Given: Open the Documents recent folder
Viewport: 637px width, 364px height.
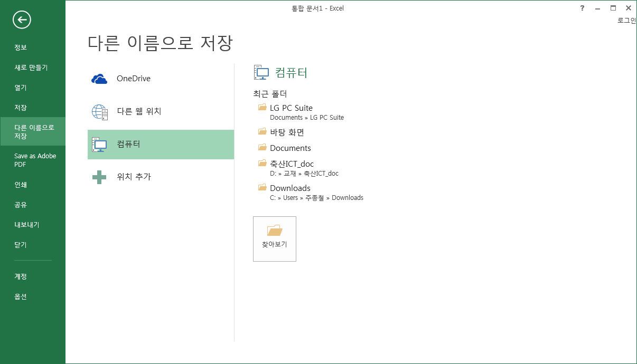Looking at the screenshot, I should click(291, 148).
